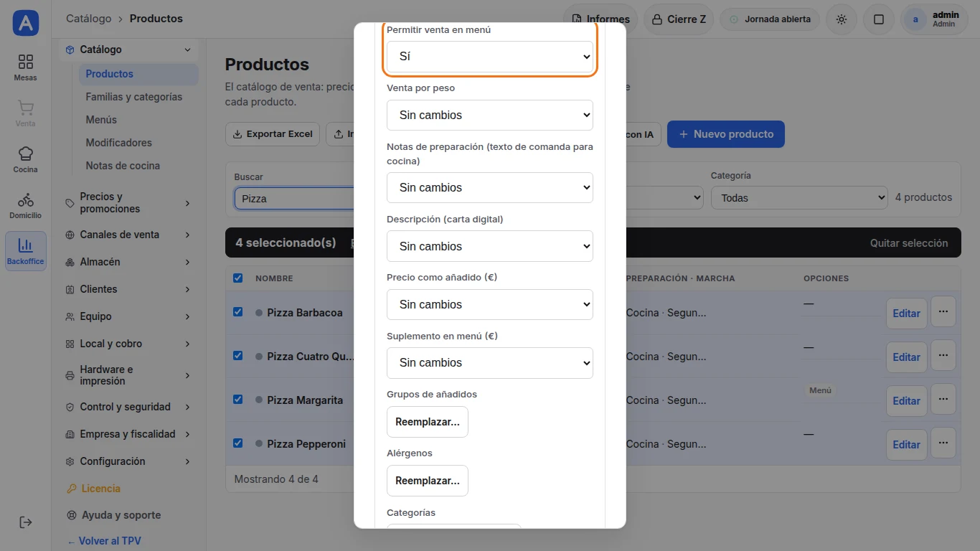Click the Jornada abierta status indicator
Viewport: 980px width, 551px height.
pos(770,19)
